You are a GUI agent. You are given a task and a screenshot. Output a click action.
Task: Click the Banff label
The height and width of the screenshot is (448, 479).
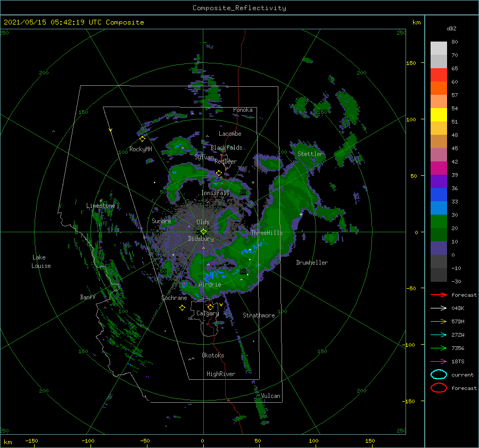pos(88,297)
